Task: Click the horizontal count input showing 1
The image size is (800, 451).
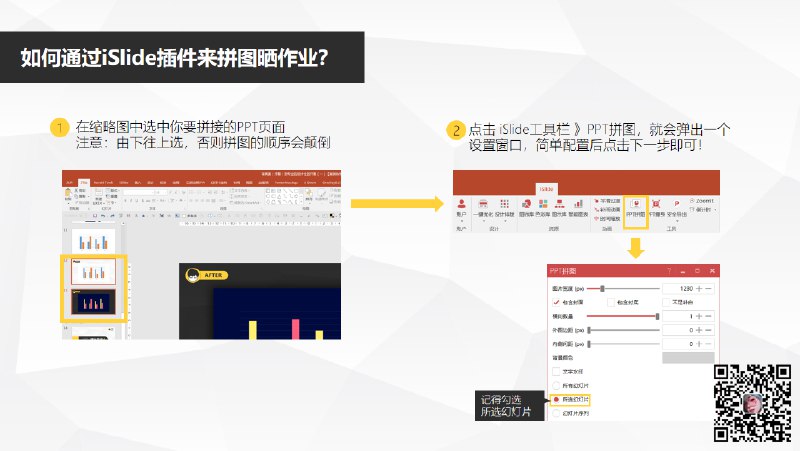Action: 679,316
